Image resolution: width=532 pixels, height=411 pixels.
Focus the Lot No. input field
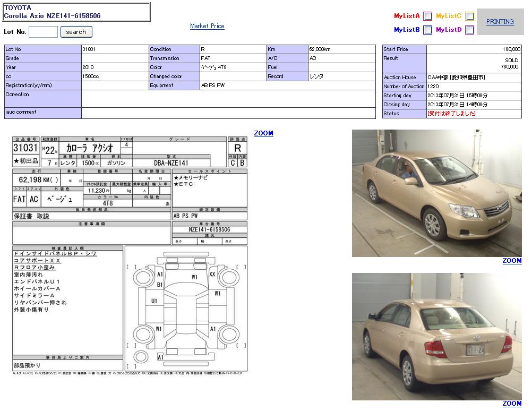(43, 32)
